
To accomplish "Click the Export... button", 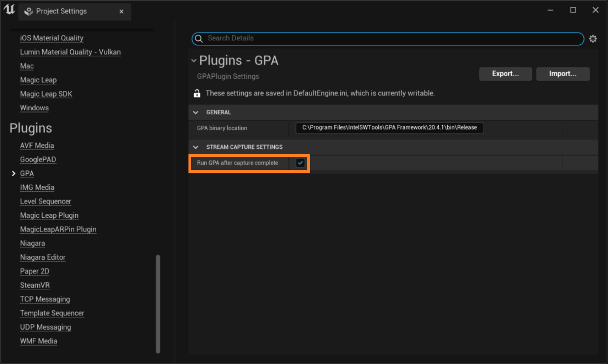I will coord(505,74).
